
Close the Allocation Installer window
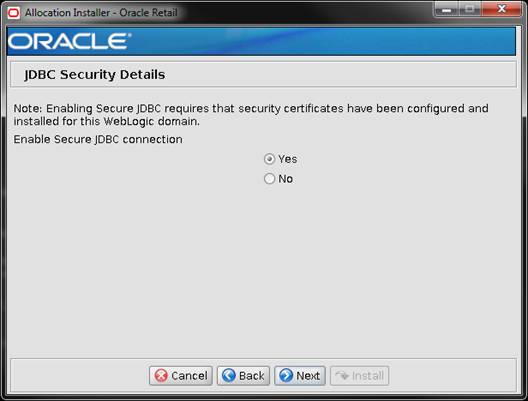click(501, 9)
